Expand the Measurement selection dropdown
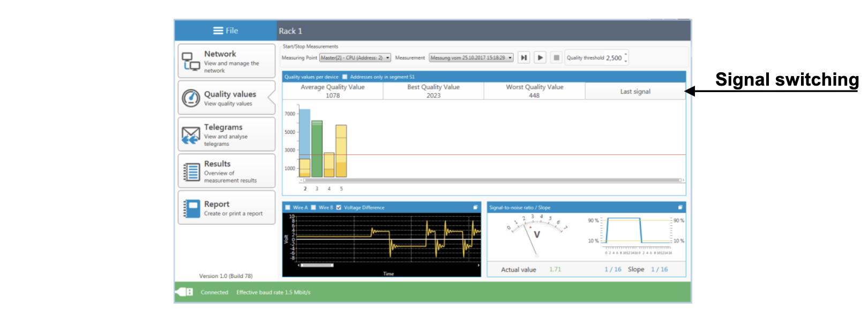This screenshot has width=868, height=317. click(x=471, y=58)
